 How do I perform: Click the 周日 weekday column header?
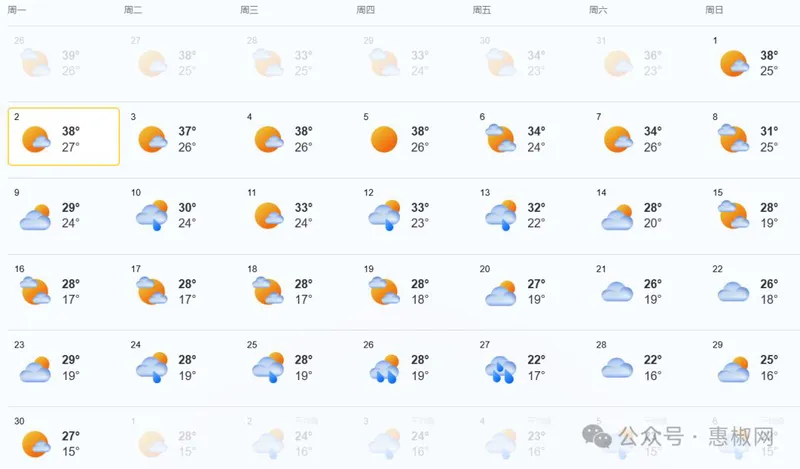click(714, 10)
